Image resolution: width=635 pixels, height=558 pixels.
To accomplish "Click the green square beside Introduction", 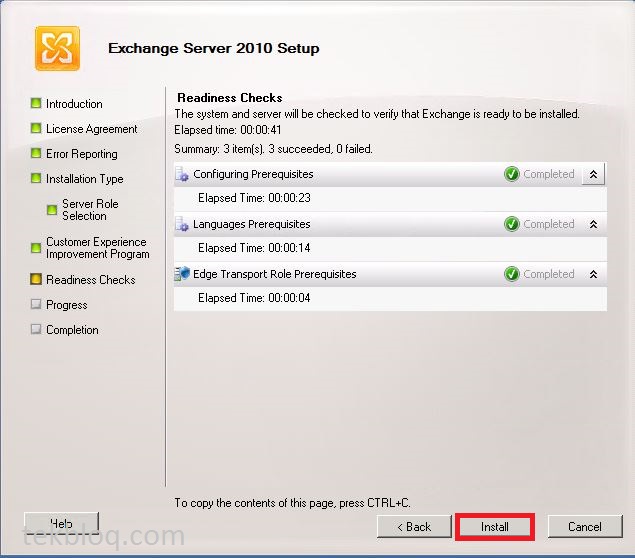I will pyautogui.click(x=36, y=103).
